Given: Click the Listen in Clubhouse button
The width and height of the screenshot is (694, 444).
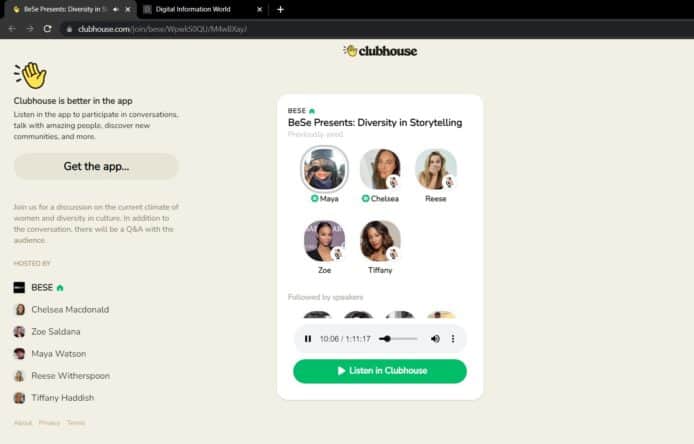Looking at the screenshot, I should coord(380,371).
